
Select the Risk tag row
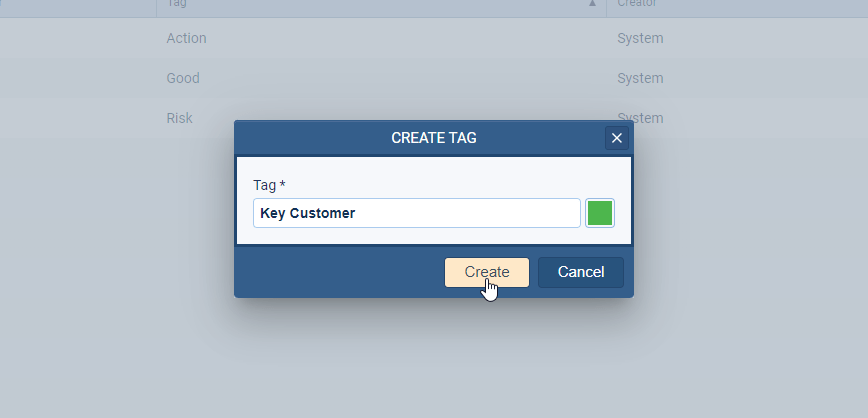point(180,118)
